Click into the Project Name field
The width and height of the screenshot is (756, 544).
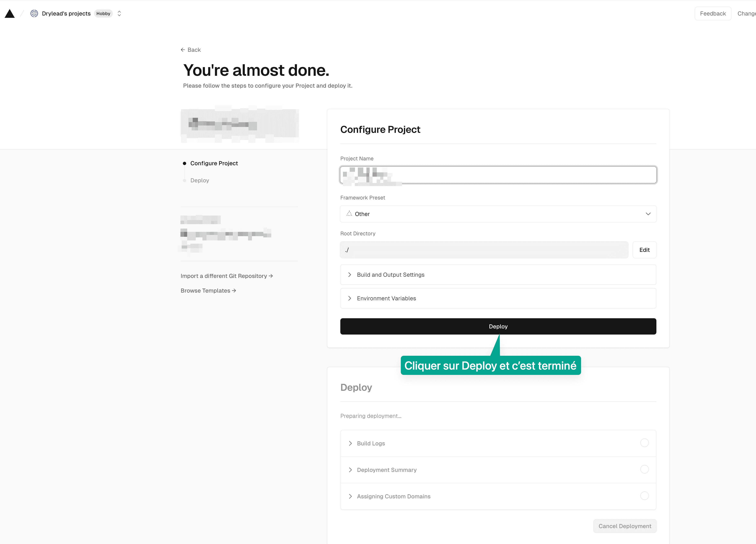(x=498, y=175)
